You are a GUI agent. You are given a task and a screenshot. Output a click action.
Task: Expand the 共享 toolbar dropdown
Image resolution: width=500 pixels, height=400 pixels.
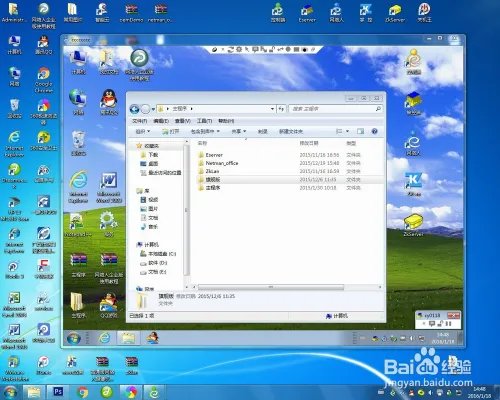[239, 132]
